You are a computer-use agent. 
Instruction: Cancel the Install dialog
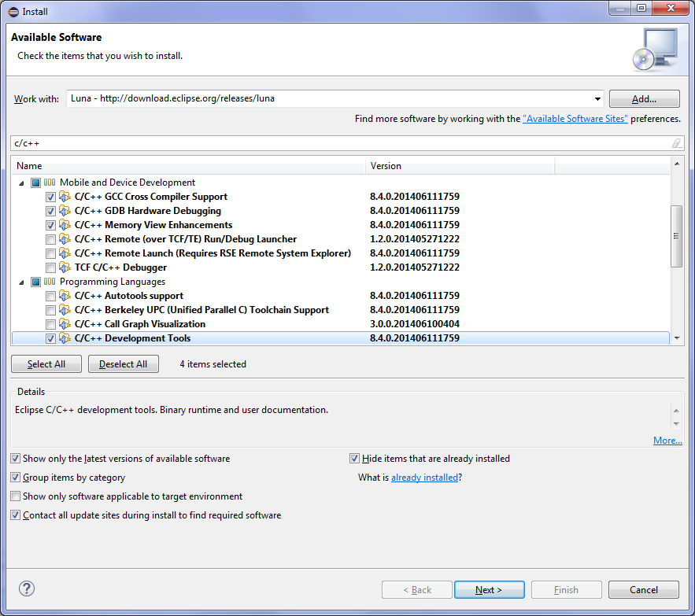(644, 590)
